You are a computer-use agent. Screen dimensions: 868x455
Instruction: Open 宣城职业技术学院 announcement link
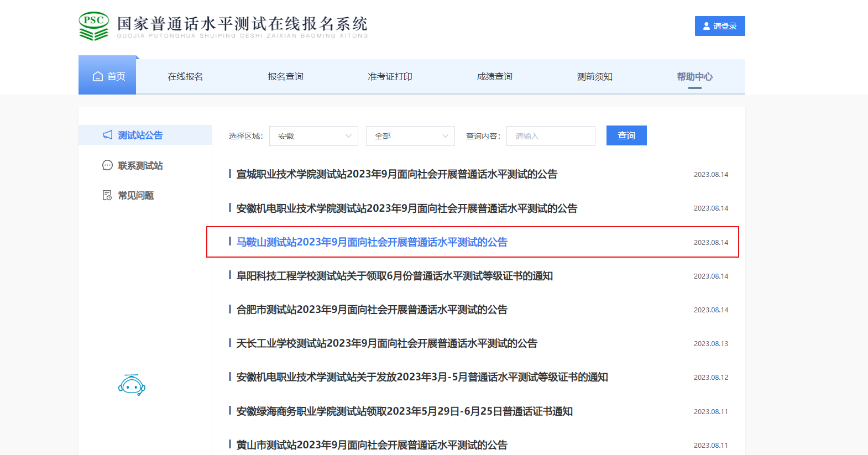pos(396,174)
